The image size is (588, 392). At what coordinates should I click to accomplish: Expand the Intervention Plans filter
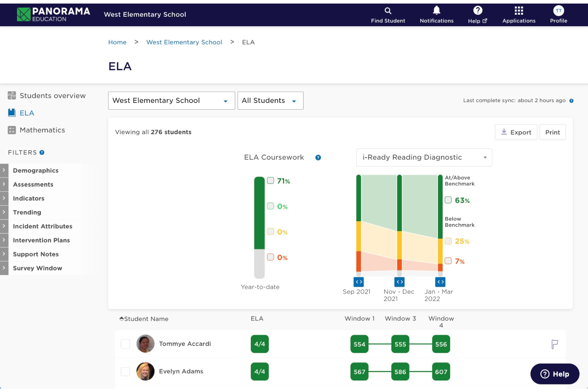pos(41,240)
